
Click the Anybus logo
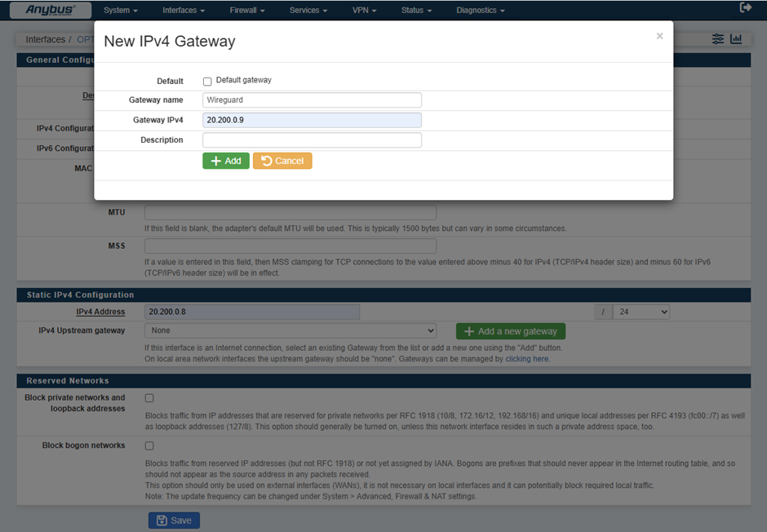pyautogui.click(x=51, y=10)
